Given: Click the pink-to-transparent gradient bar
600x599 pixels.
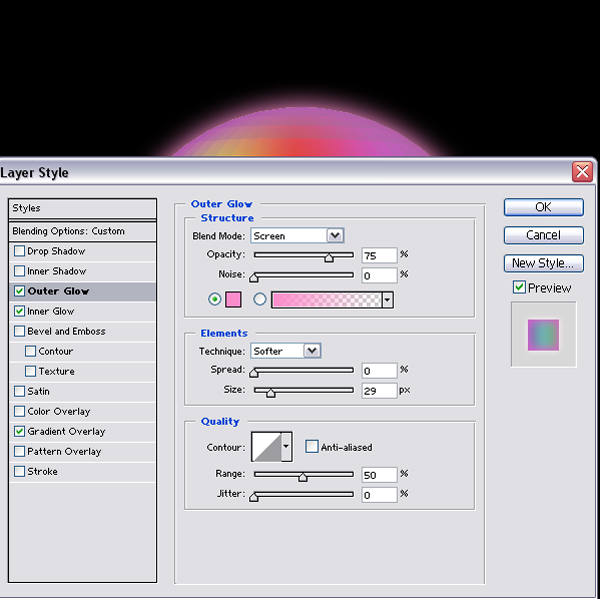Looking at the screenshot, I should coord(326,300).
